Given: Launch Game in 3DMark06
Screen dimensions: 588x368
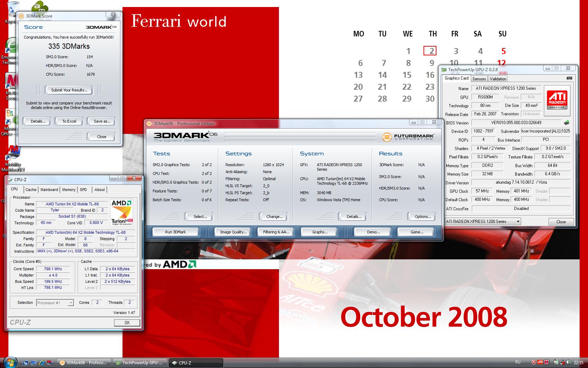Looking at the screenshot, I should click(416, 232).
